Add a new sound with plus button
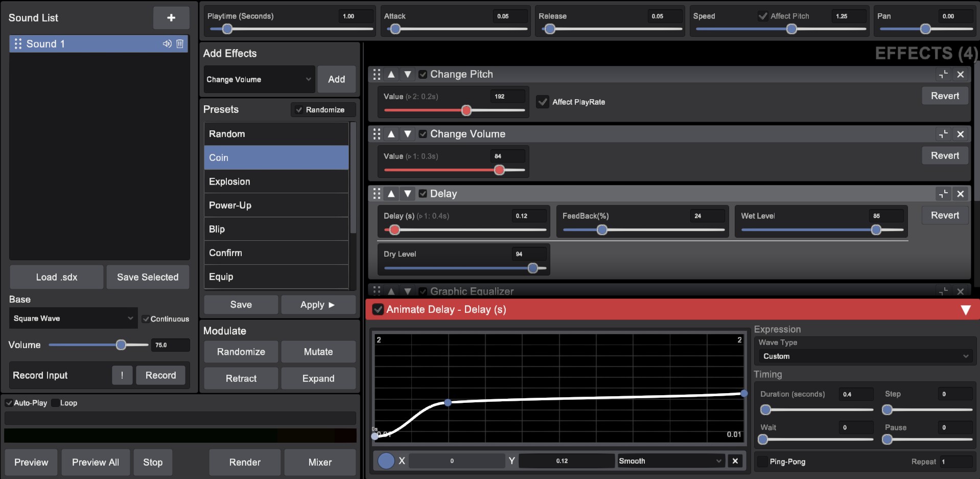 [x=171, y=18]
